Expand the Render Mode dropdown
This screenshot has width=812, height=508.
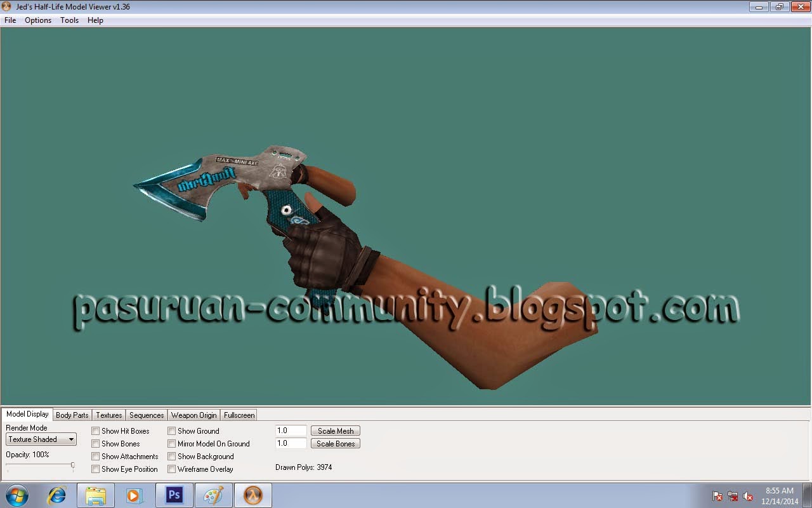pyautogui.click(x=41, y=439)
